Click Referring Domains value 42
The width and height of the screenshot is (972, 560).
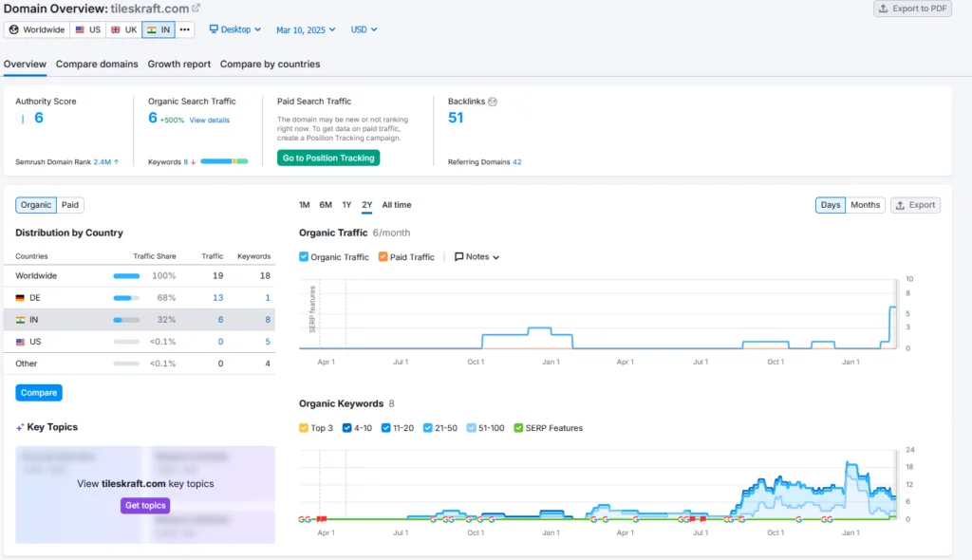click(x=517, y=162)
